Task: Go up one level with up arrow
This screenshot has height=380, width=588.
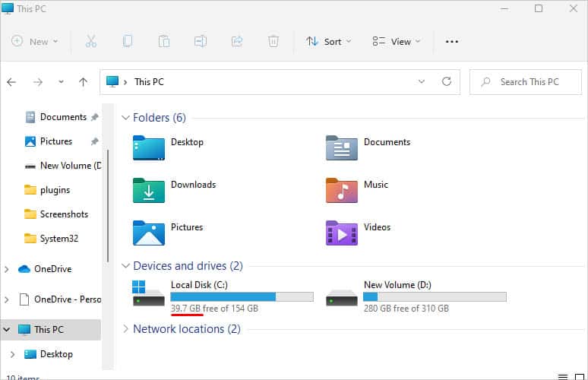Action: click(x=84, y=82)
